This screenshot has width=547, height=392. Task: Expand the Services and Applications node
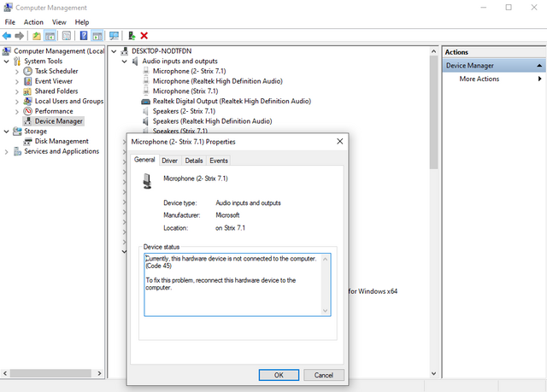(x=7, y=151)
